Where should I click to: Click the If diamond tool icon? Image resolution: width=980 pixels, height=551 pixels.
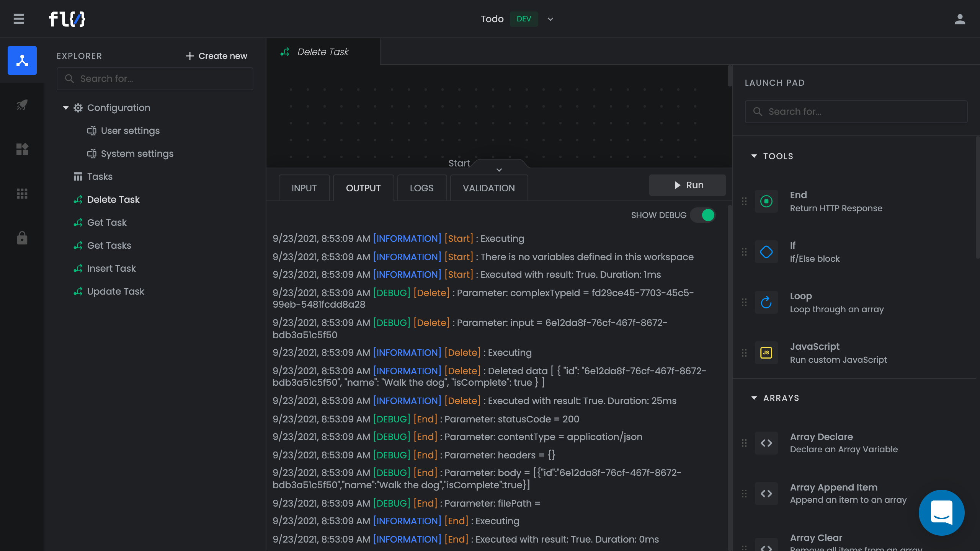coord(766,252)
